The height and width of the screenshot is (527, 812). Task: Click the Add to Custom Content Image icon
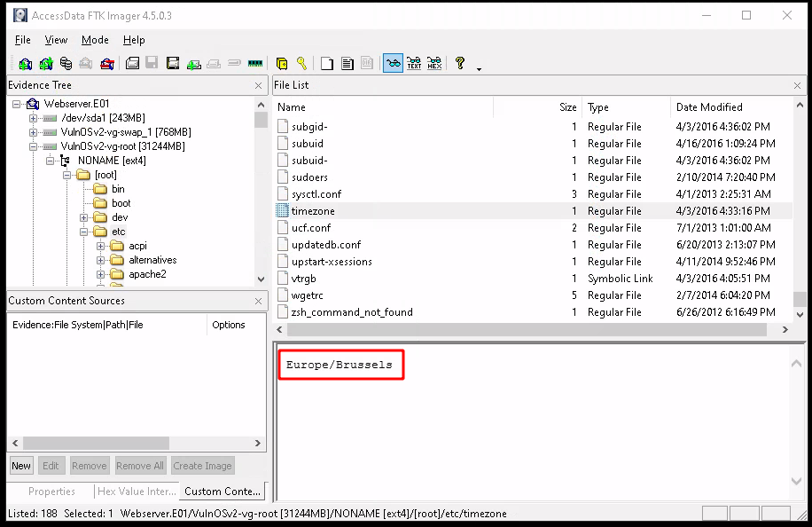tap(193, 64)
